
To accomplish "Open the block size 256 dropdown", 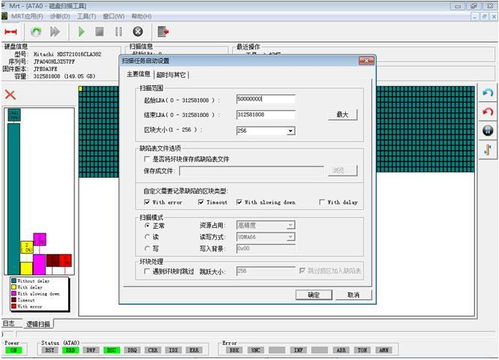I will coord(291,131).
